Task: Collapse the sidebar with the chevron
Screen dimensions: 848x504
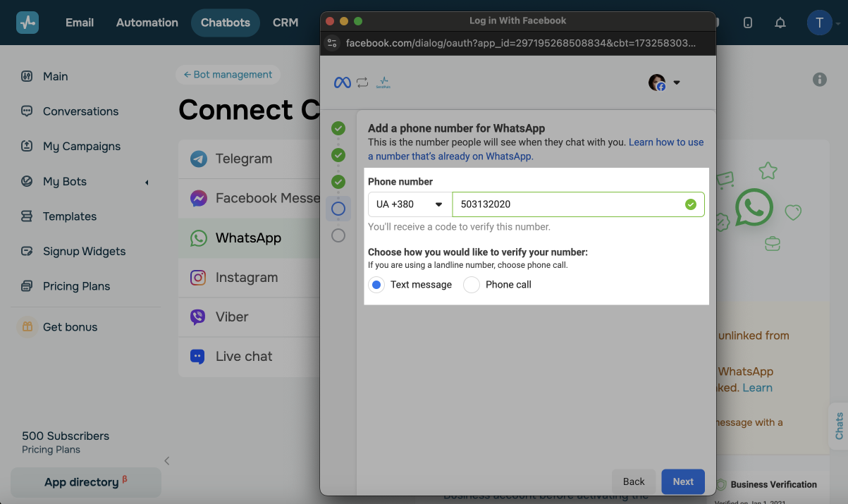Action: (167, 461)
